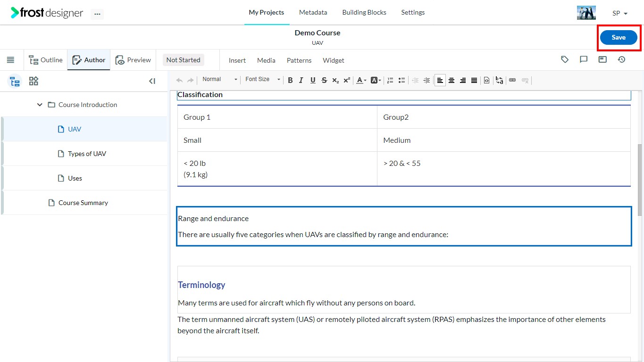Toggle underline formatting
The height and width of the screenshot is (362, 644).
point(313,80)
